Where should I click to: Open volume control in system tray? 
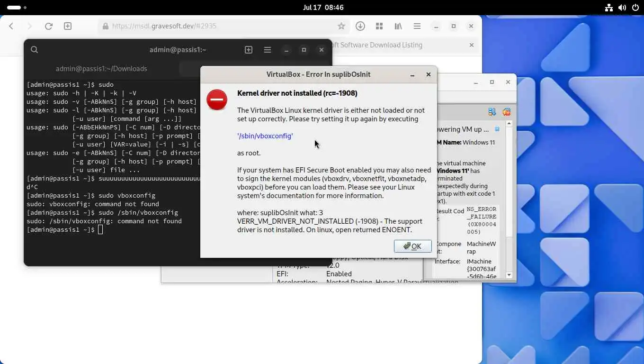(622, 8)
